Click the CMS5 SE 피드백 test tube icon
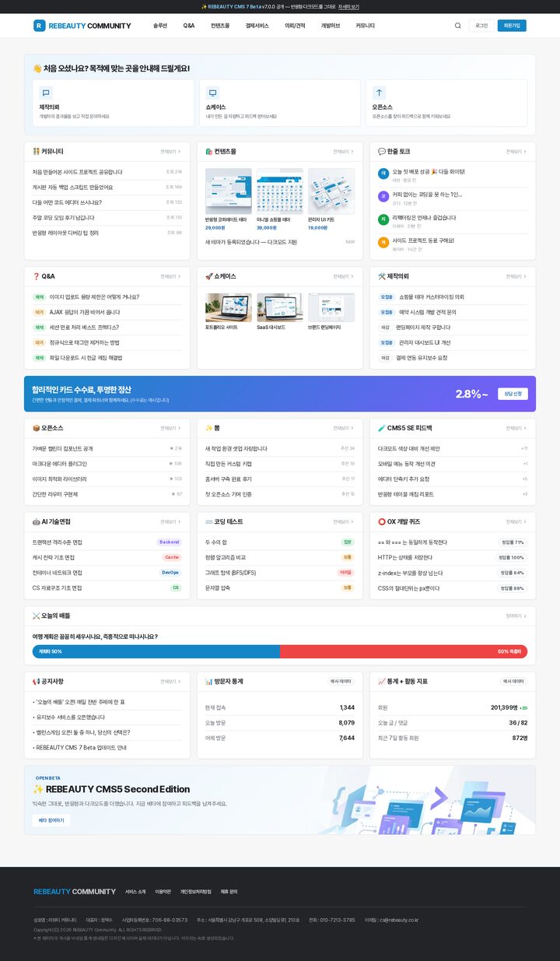560x961 pixels. click(x=381, y=428)
